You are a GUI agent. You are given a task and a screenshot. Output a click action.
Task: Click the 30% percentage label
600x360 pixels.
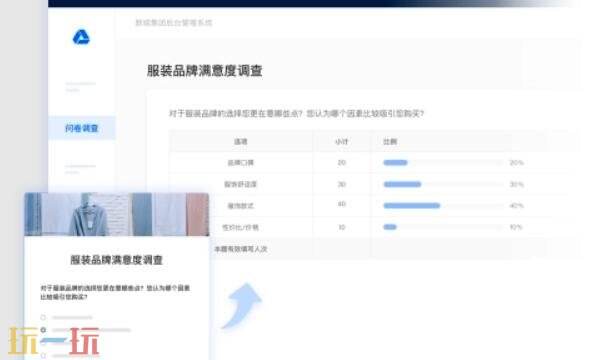[x=517, y=184]
